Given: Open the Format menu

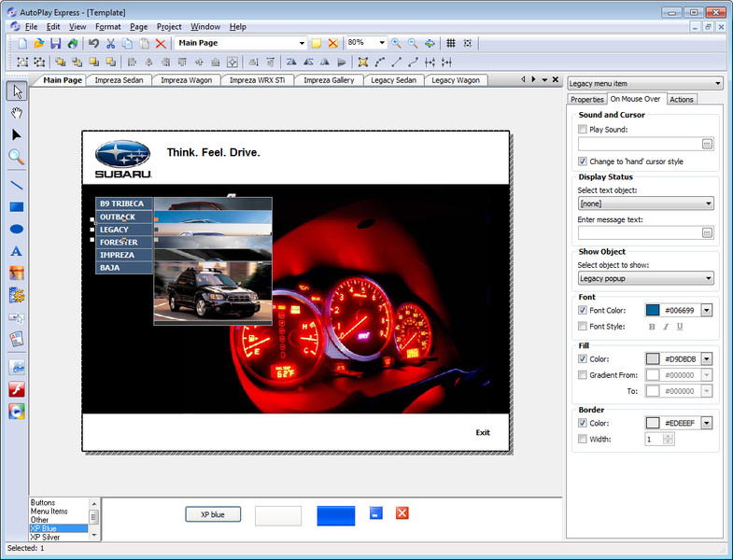Looking at the screenshot, I should point(108,27).
